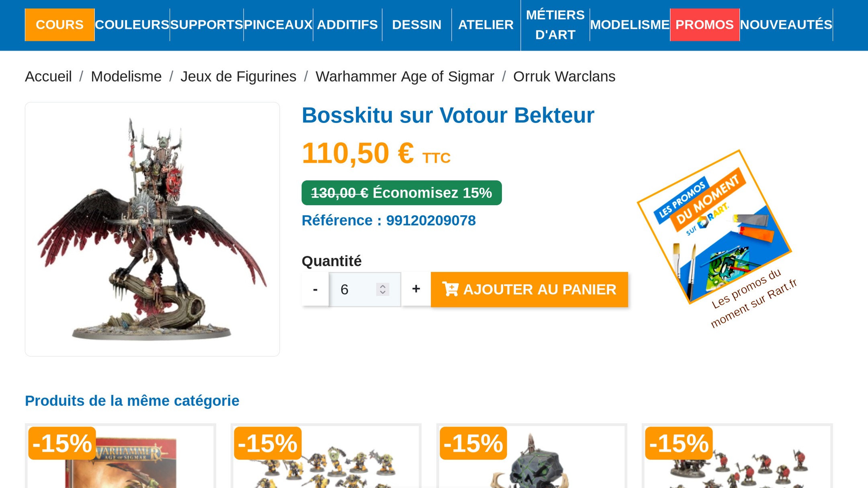The width and height of the screenshot is (868, 488).
Task: Click the quantity spinner arrows
Action: [x=383, y=289]
